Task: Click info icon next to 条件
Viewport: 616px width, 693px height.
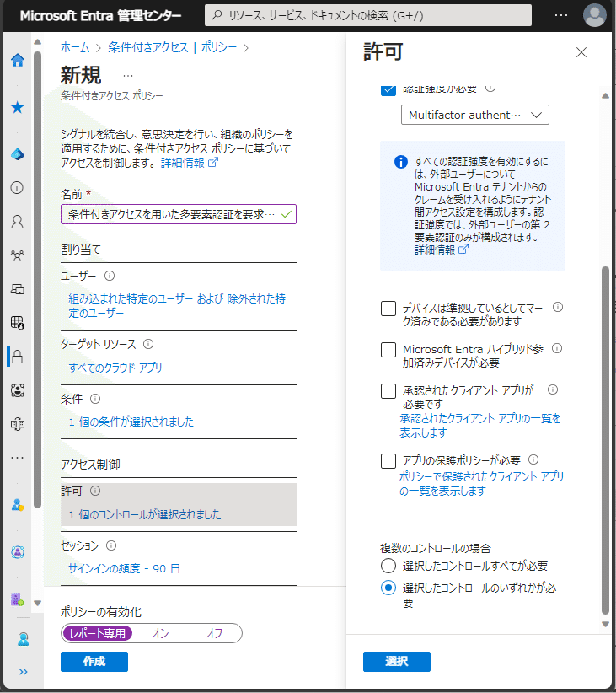Action: [x=95, y=399]
